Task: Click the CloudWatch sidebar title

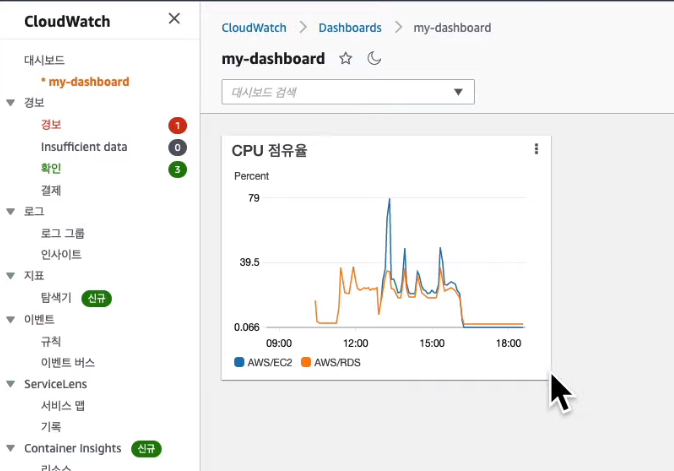Action: click(67, 21)
